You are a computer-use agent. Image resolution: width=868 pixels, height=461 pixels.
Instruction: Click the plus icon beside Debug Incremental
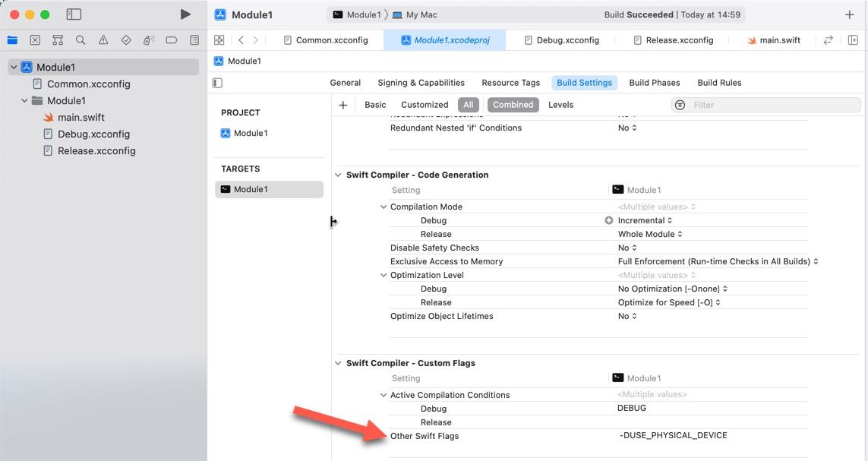tap(609, 220)
